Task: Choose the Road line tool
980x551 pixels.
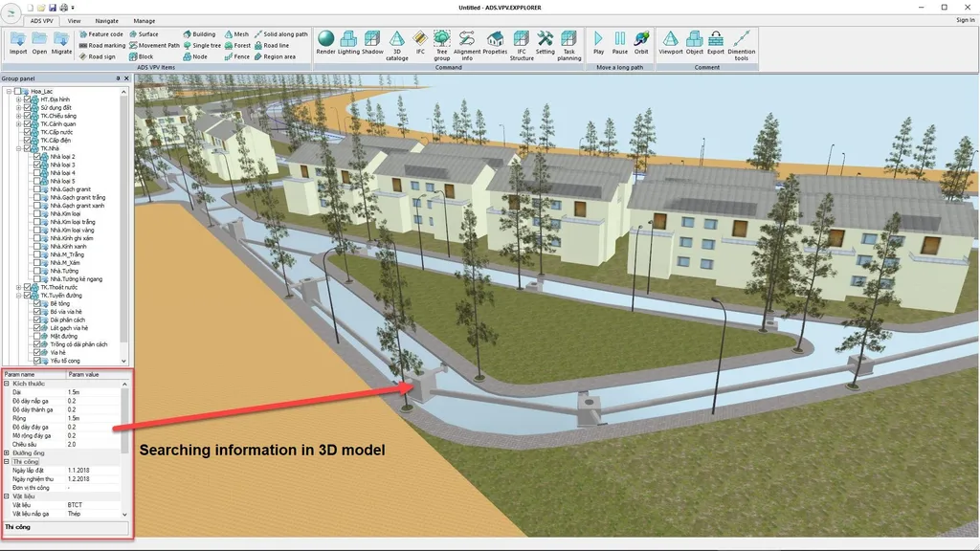Action: [x=272, y=46]
